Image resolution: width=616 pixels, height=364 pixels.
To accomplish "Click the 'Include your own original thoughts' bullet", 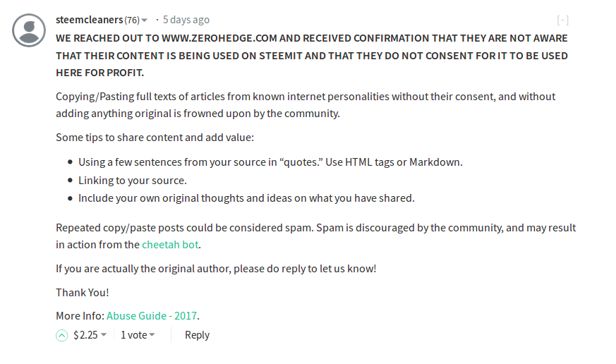I will point(246,198).
